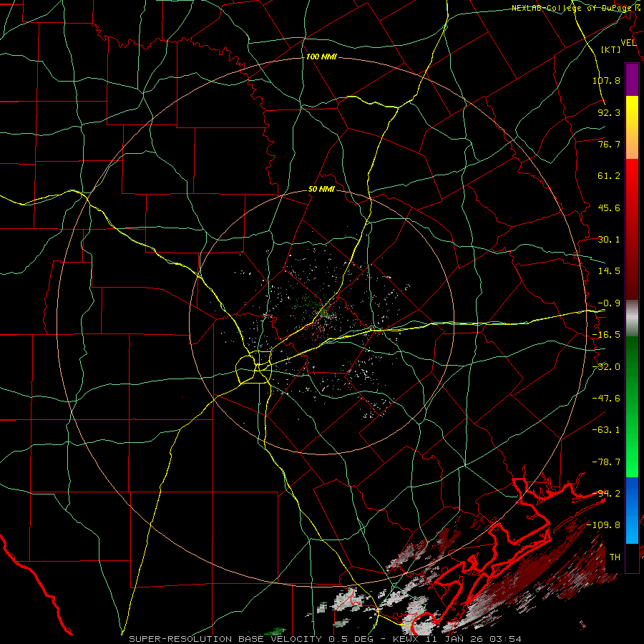Click the -63.1 velocity scale value
This screenshot has height=644, width=644.
coord(606,430)
